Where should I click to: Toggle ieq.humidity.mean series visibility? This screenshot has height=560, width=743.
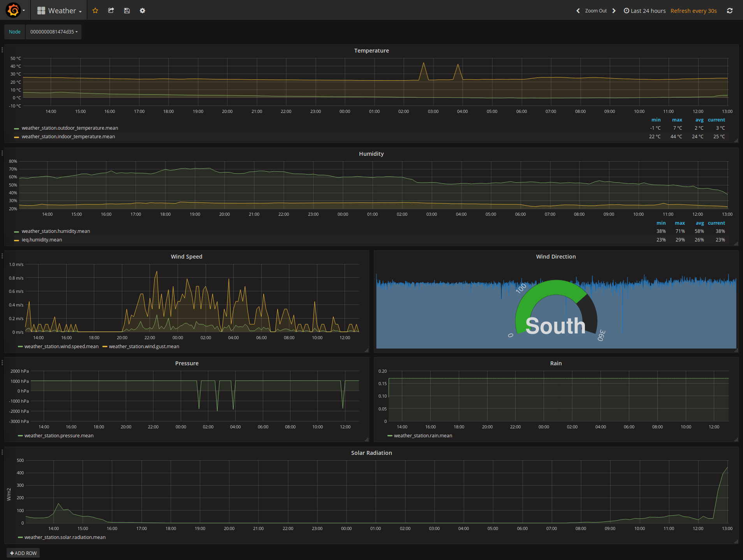tap(42, 240)
